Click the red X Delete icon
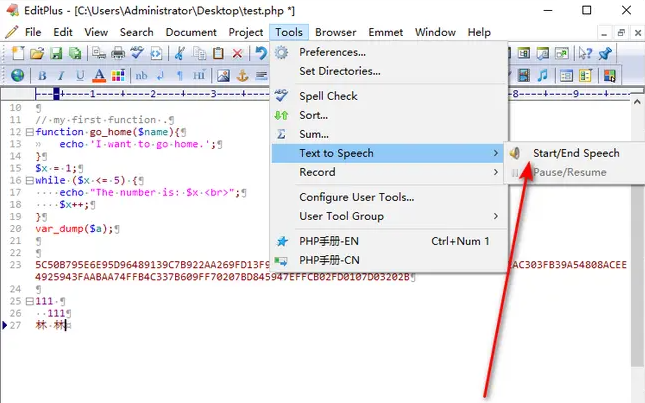 237,53
